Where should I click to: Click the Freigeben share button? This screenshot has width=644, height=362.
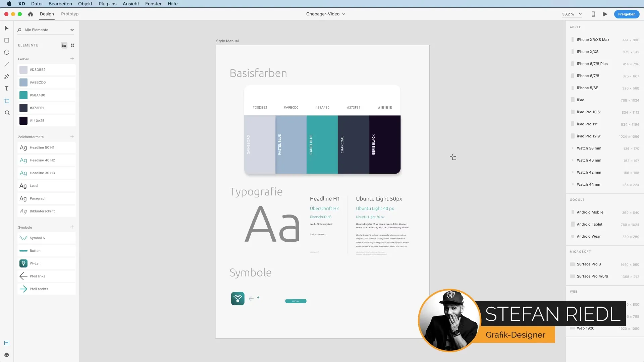point(627,14)
